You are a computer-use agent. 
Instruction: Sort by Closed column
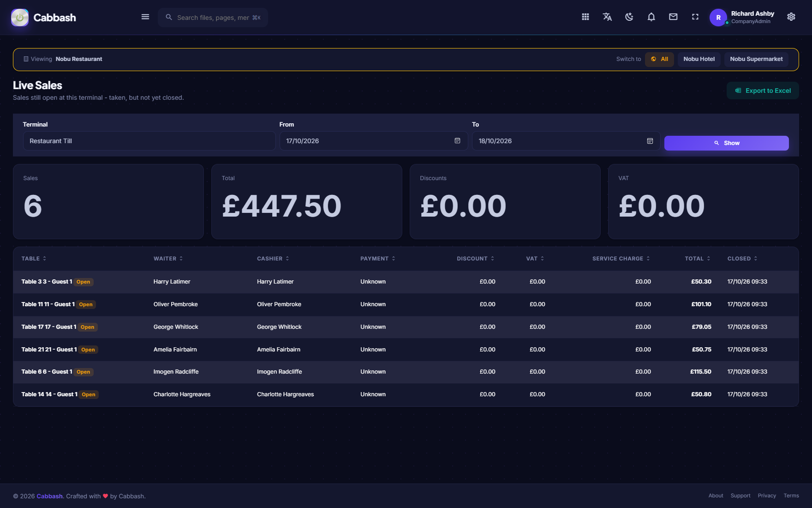tap(742, 259)
